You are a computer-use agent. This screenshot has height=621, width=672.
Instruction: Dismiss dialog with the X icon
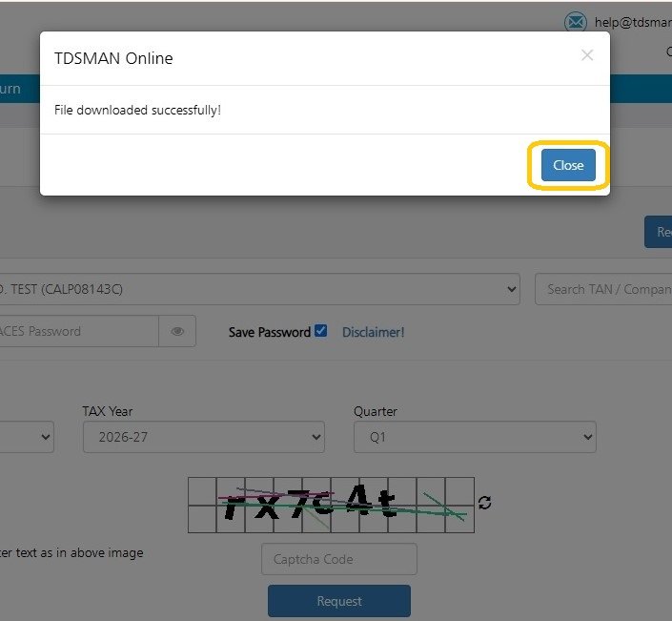tap(587, 55)
